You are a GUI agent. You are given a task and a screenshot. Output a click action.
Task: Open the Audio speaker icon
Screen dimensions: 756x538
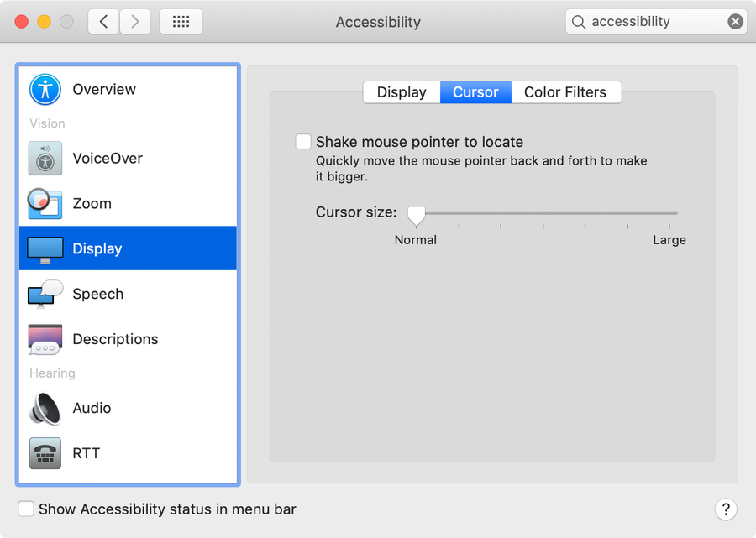pyautogui.click(x=45, y=408)
